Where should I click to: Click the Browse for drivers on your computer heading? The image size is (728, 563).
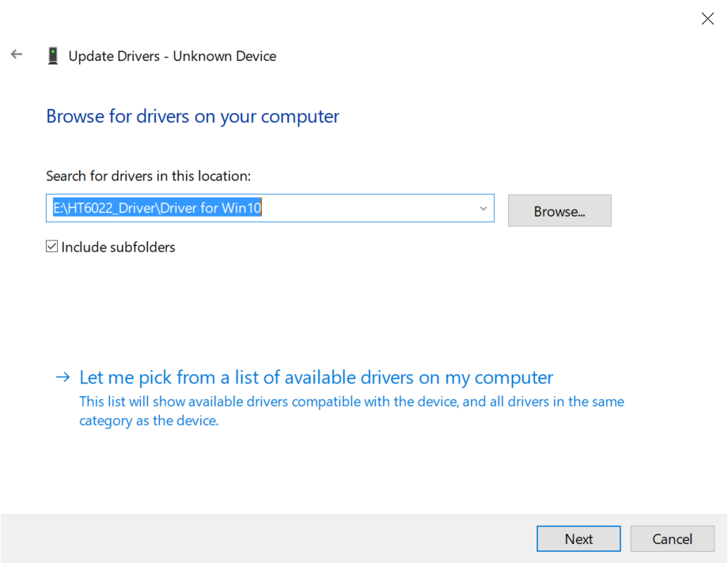tap(192, 116)
